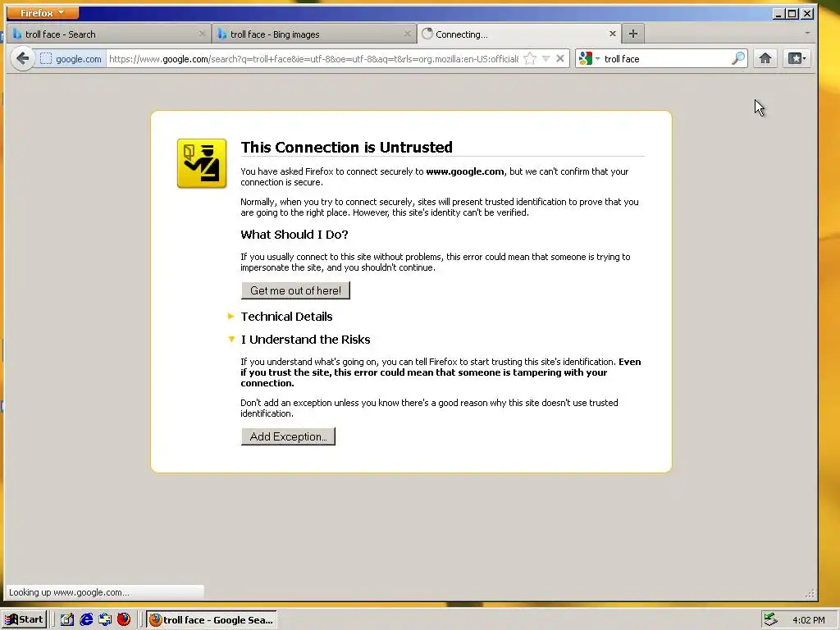Click the 'What Should I Do?' heading
Viewport: 840px width, 630px height.
click(294, 235)
